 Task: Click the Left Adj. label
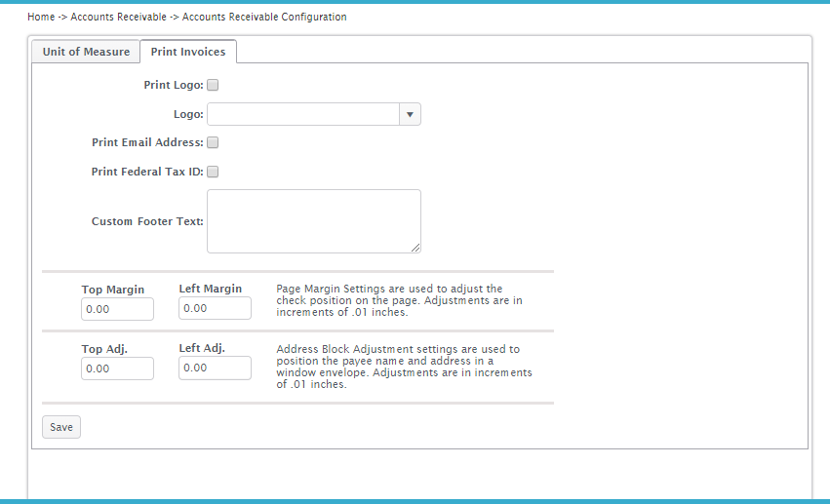202,348
